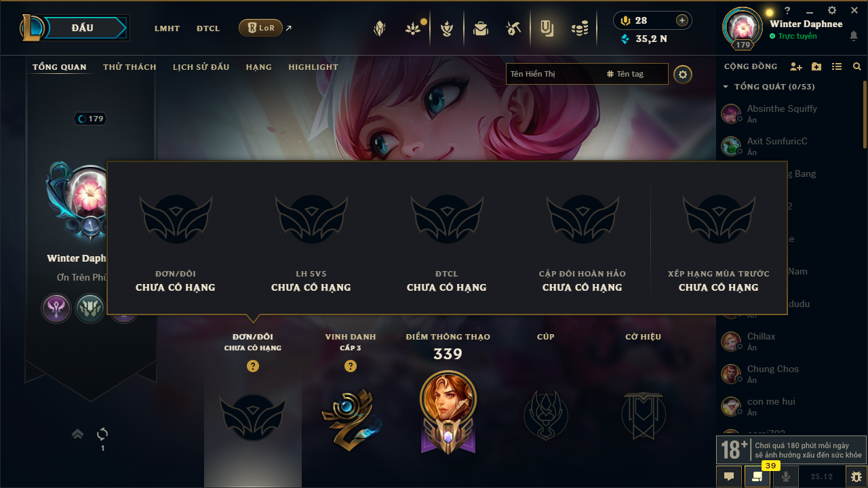The width and height of the screenshot is (868, 488).
Task: Switch to the LỊCH SỬ ĐẤU tab
Action: click(x=201, y=67)
